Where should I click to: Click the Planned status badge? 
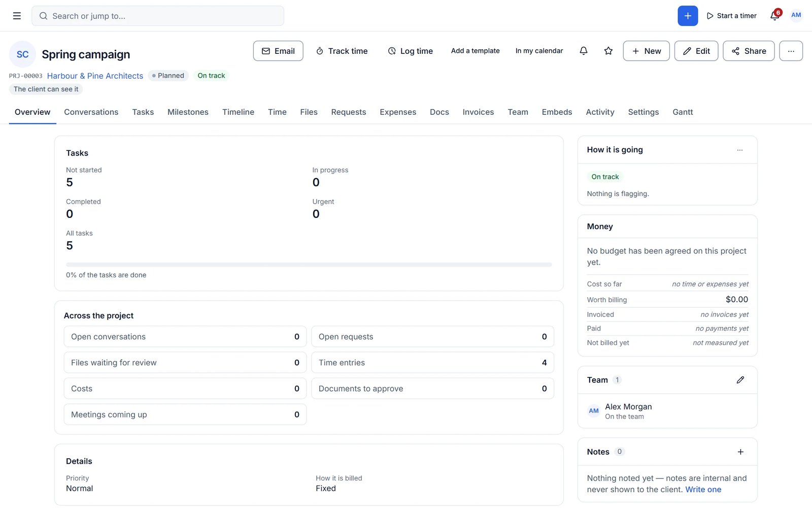click(x=168, y=76)
